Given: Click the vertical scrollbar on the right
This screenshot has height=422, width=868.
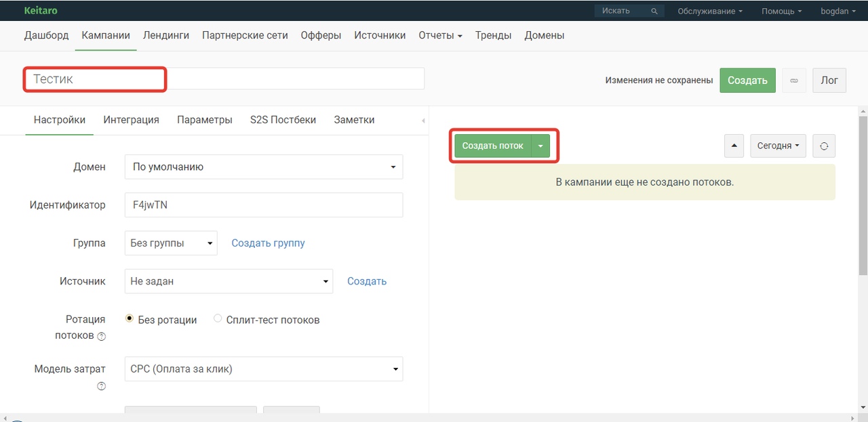Looking at the screenshot, I should click(x=863, y=195).
